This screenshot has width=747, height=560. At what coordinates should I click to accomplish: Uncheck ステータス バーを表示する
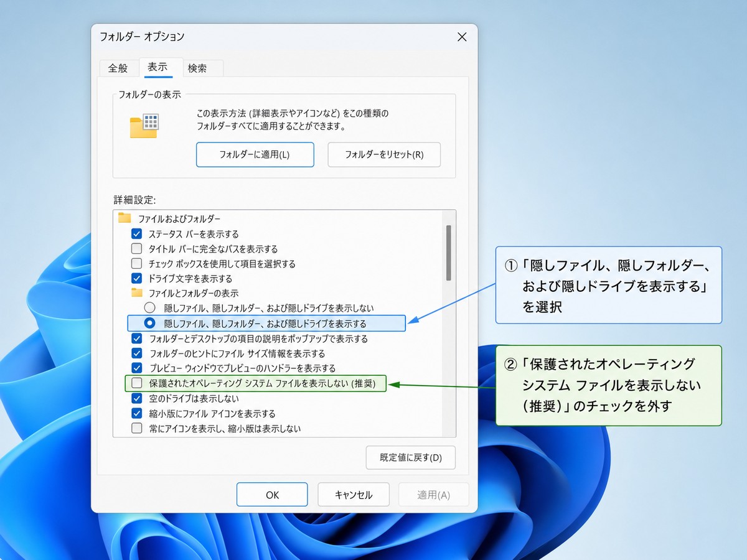[x=137, y=233]
